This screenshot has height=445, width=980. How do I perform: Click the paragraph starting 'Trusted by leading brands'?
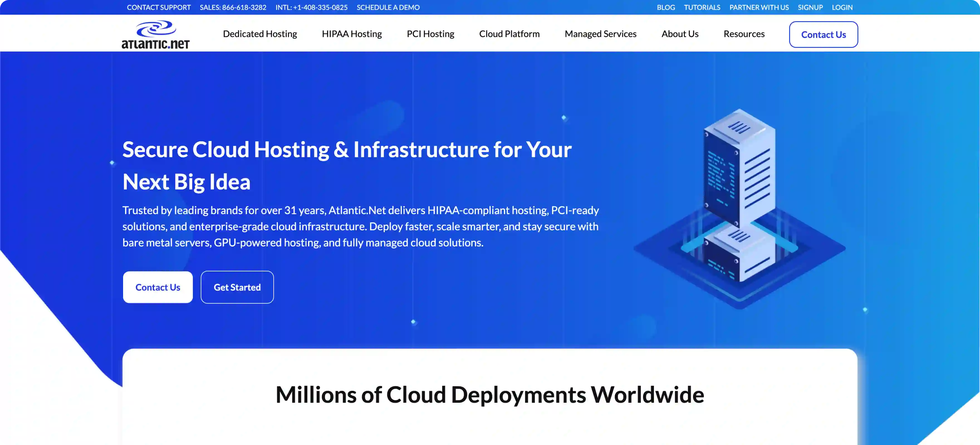point(360,226)
